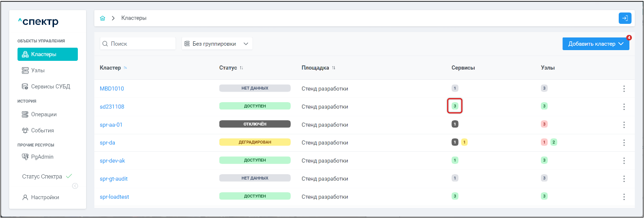Click yellow services badge for spr-da

tap(465, 142)
